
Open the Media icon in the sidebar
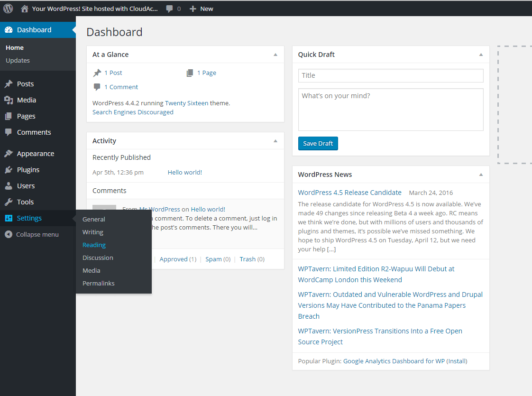click(x=9, y=100)
